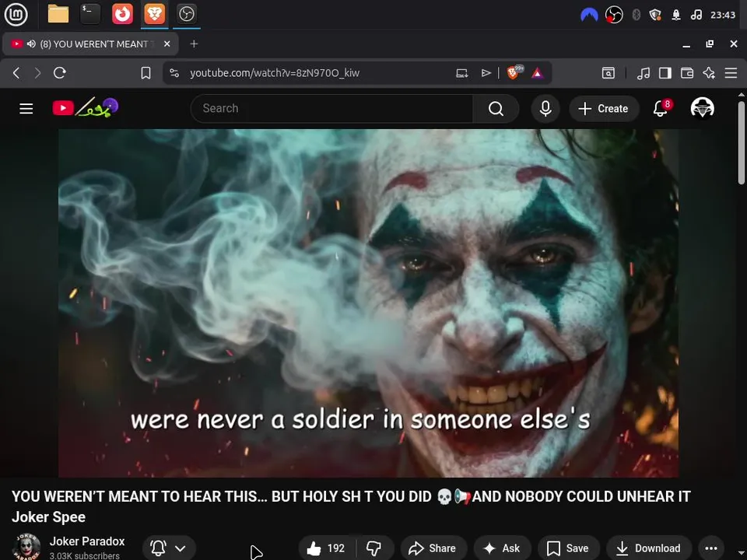Click the Joker video player

click(x=368, y=303)
